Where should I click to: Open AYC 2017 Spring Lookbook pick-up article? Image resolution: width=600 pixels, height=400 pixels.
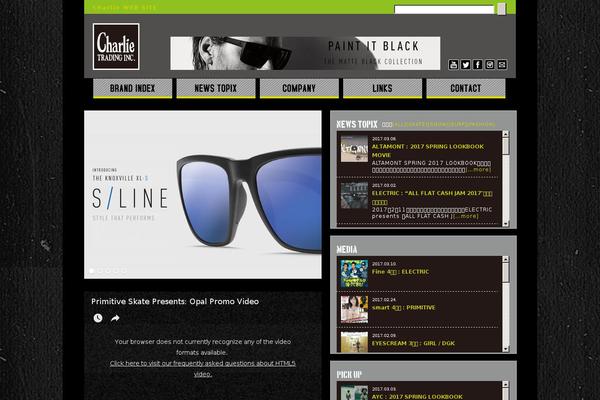[417, 397]
